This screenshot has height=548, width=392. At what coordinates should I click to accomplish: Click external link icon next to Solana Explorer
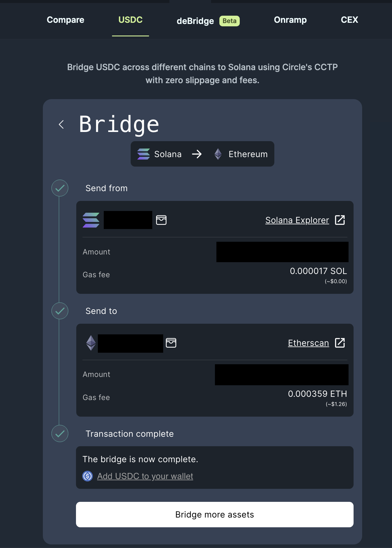340,220
